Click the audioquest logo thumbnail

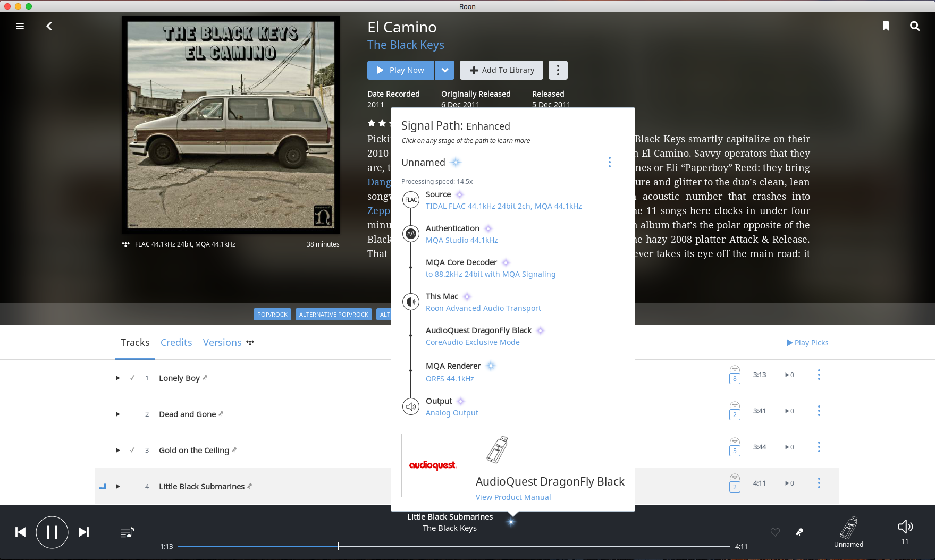coord(433,465)
